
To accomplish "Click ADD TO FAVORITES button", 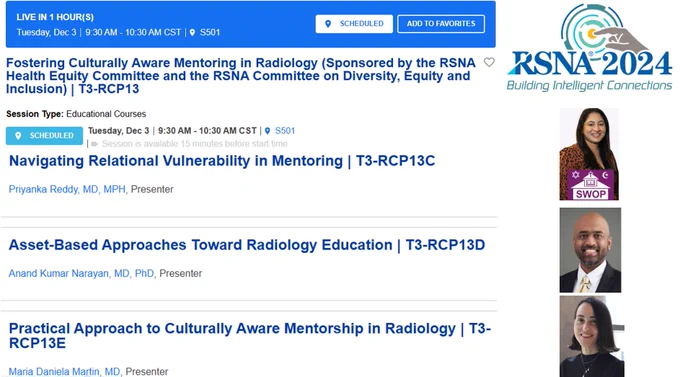I will (x=441, y=24).
